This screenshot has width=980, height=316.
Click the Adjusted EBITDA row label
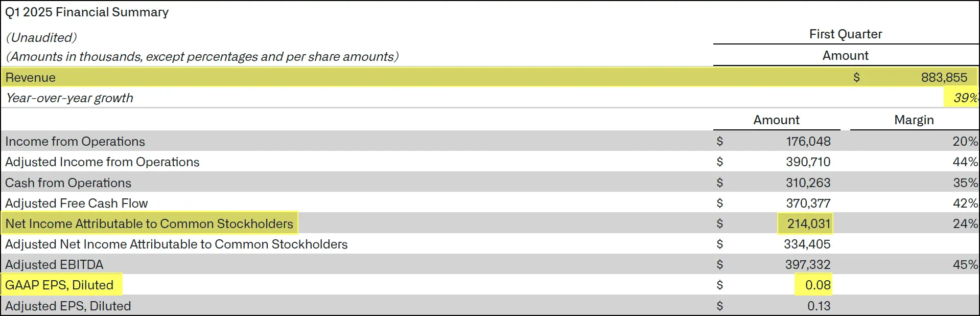[54, 265]
